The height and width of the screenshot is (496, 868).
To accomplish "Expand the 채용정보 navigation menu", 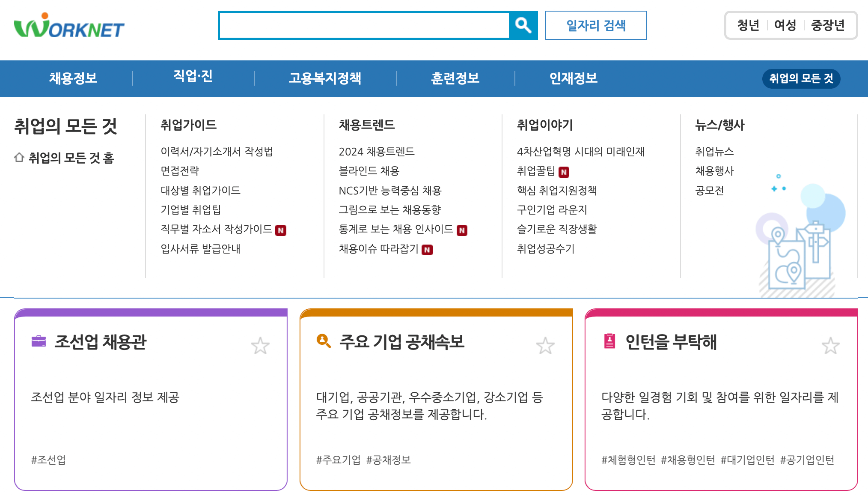I will click(x=74, y=78).
